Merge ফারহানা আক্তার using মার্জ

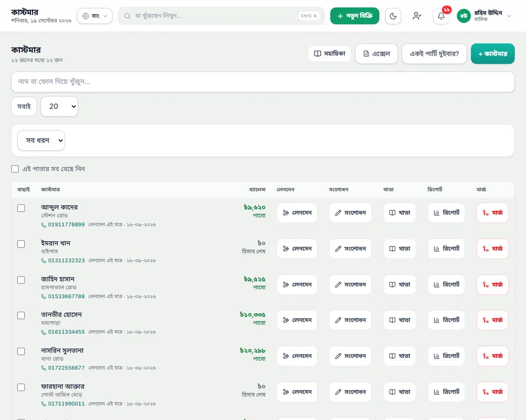492,392
